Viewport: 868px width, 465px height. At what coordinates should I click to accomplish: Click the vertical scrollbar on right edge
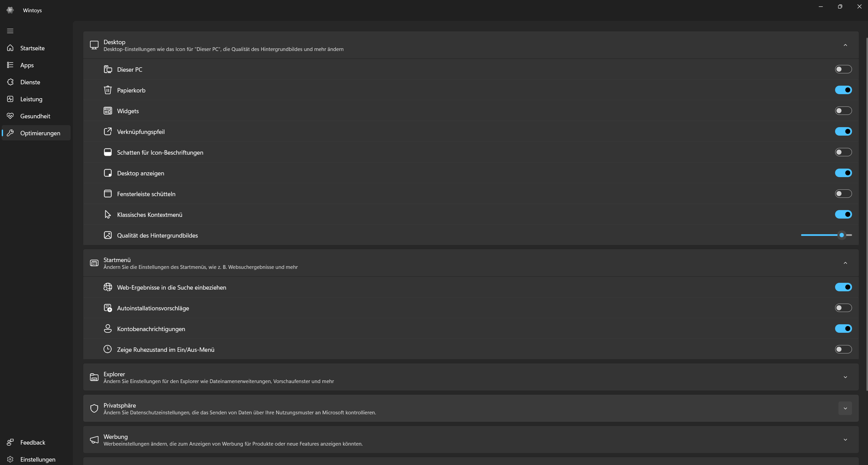[x=866, y=214]
